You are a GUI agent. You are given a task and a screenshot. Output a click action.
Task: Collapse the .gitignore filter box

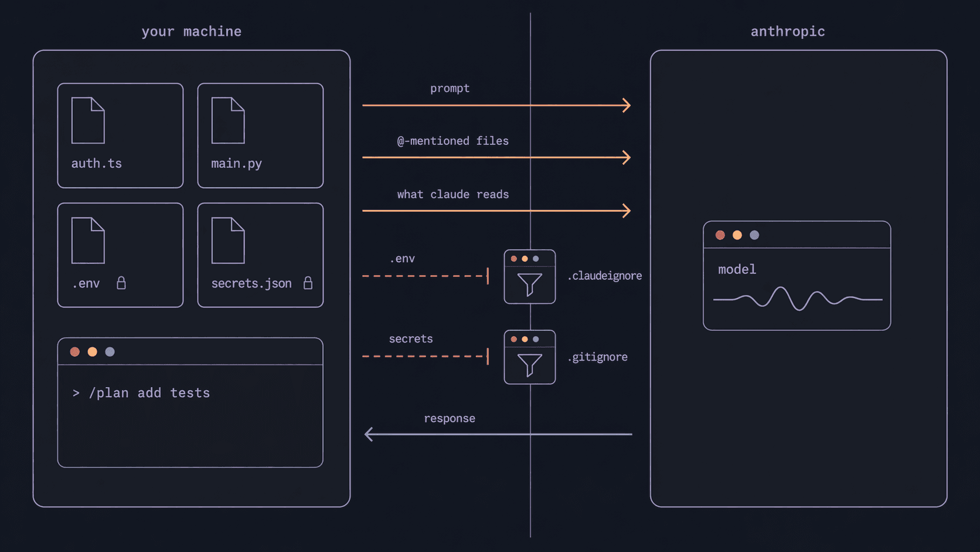[x=529, y=357]
